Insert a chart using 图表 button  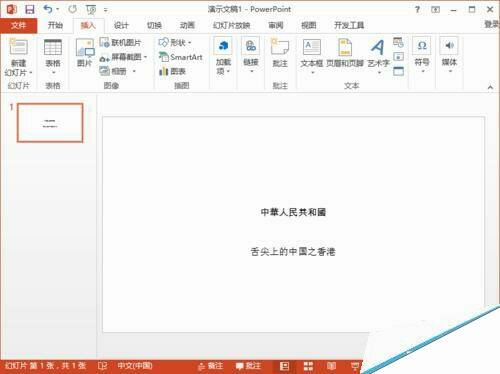pos(173,71)
